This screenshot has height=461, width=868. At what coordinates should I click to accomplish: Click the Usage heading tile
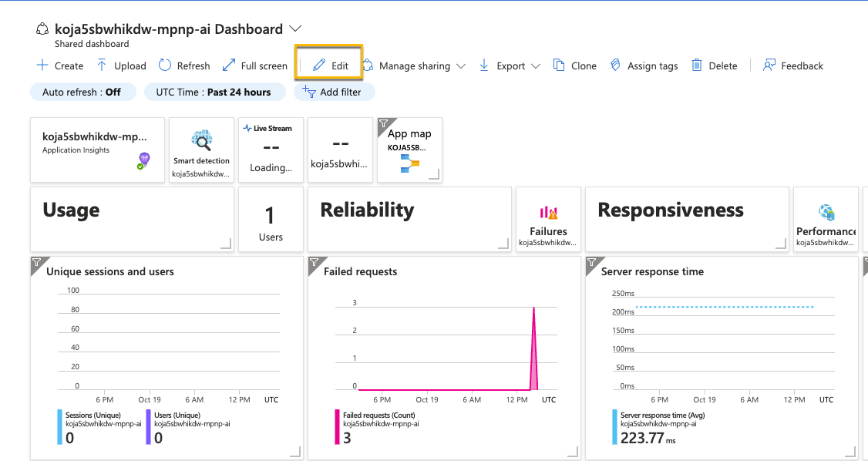pyautogui.click(x=133, y=219)
